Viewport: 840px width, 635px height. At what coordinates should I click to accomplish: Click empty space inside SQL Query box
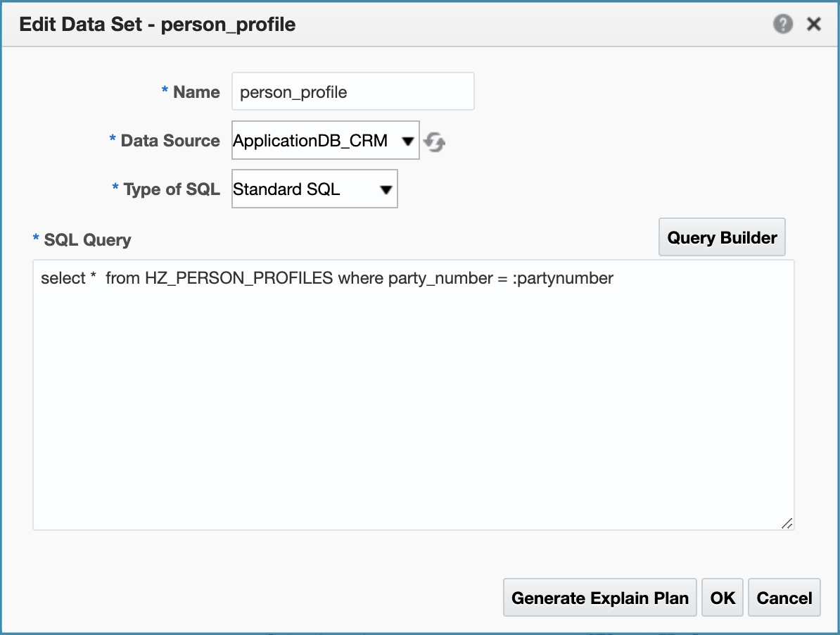(413, 408)
